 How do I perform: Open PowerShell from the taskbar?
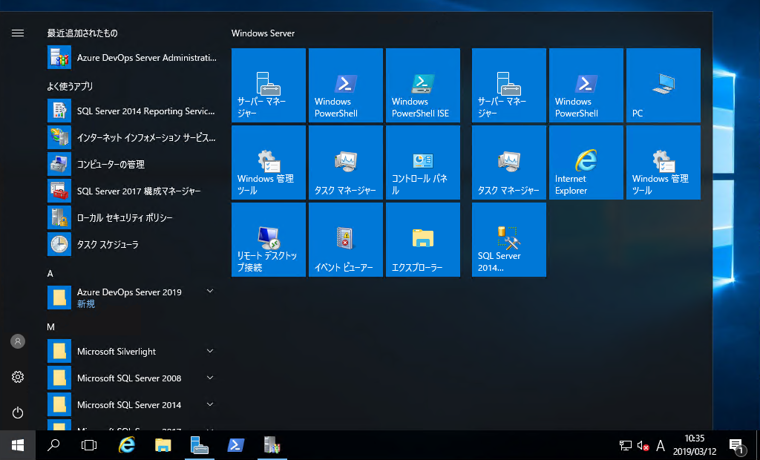tap(236, 445)
